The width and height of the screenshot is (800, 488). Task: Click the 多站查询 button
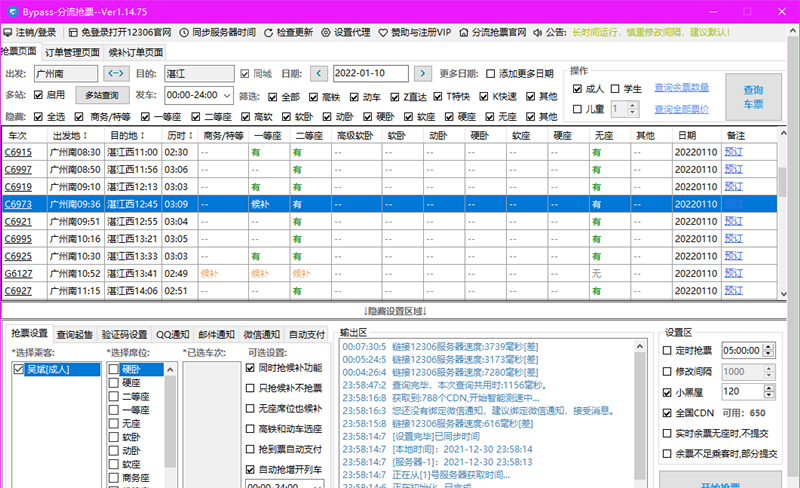102,95
